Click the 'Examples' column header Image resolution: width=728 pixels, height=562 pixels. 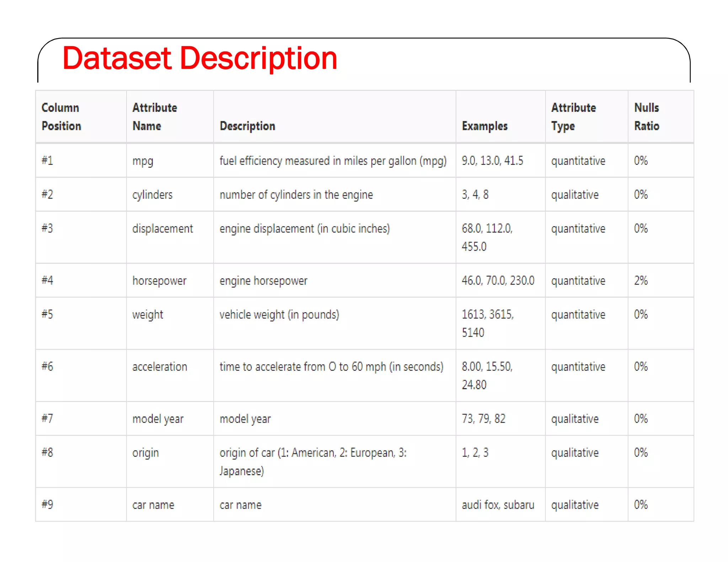tap(500, 117)
